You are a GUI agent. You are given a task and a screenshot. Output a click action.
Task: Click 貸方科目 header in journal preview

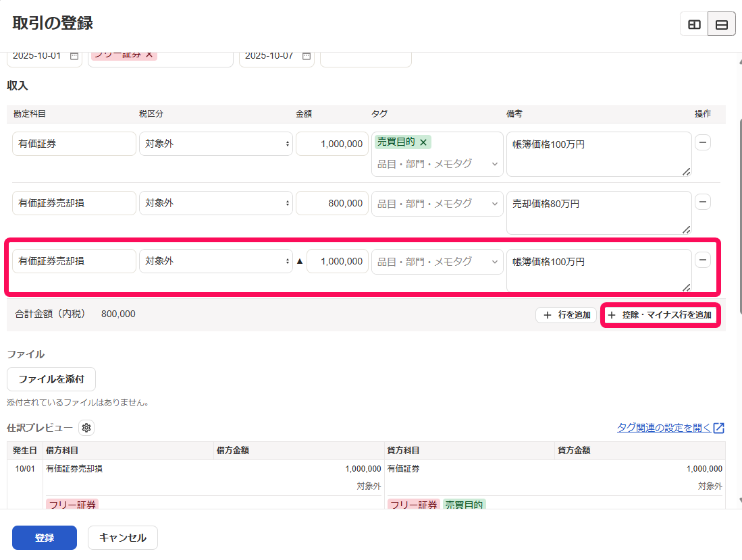click(403, 451)
